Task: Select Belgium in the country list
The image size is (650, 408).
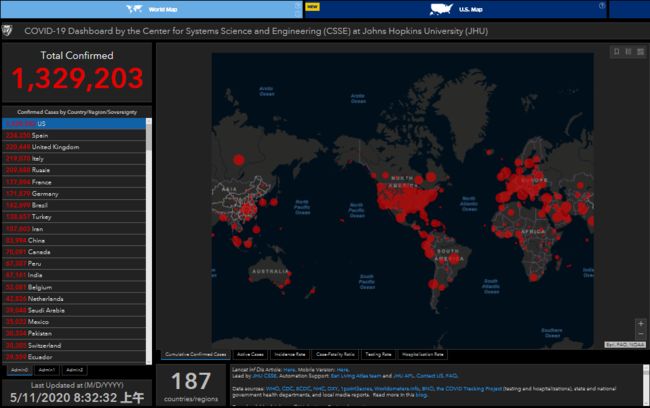Action: (74, 287)
